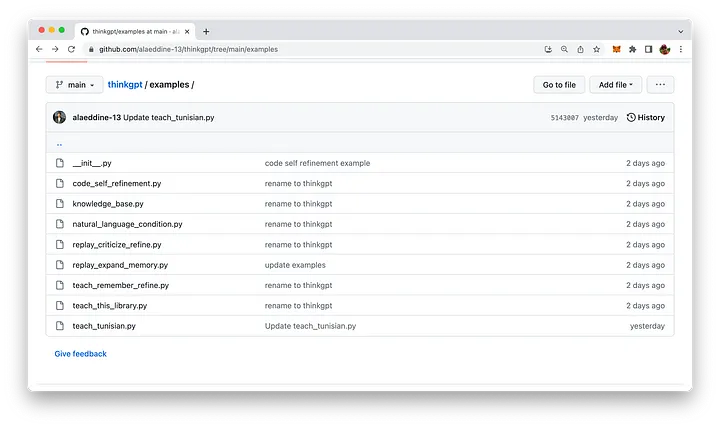
Task: Click the file icon beside teach_tunisian.py
Action: click(x=60, y=326)
